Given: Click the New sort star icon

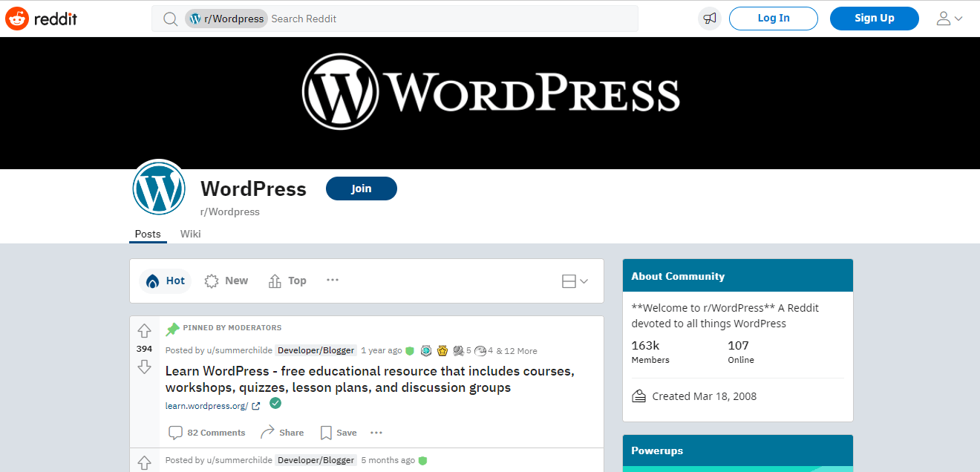Looking at the screenshot, I should coord(212,281).
